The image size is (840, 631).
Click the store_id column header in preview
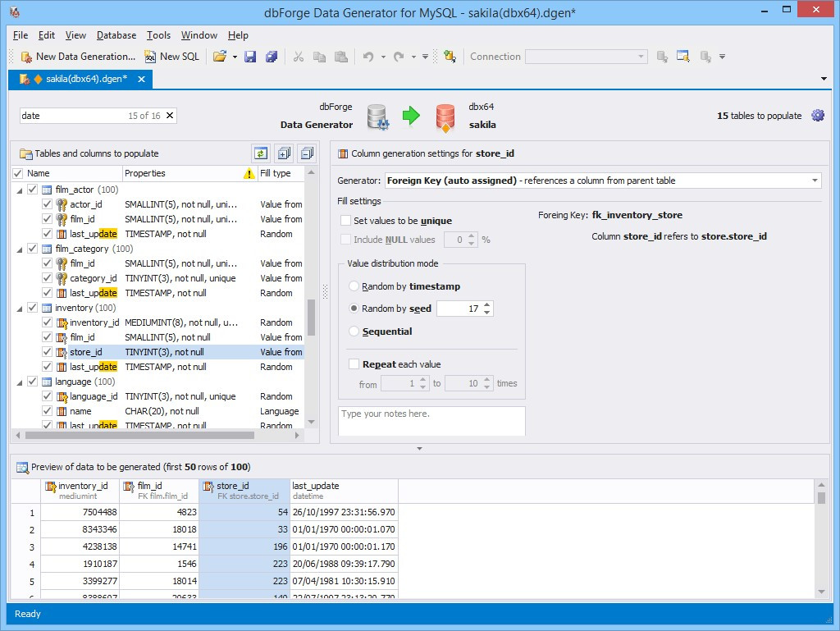click(244, 490)
